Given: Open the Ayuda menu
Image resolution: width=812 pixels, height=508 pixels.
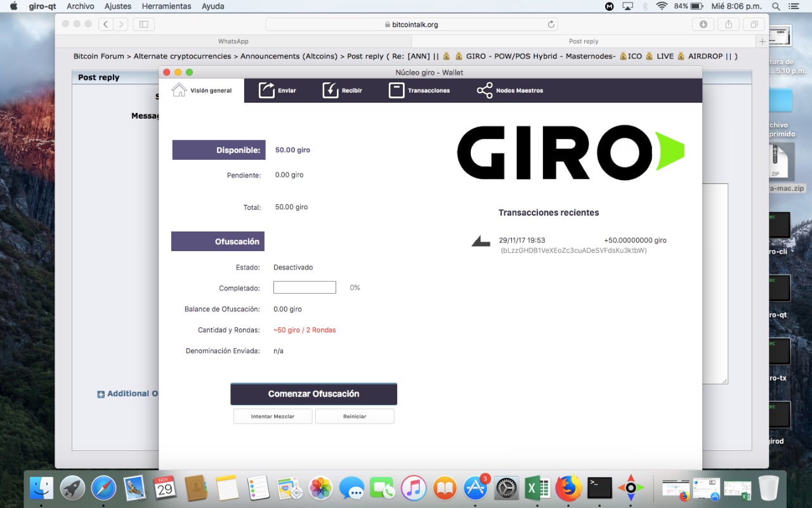Looking at the screenshot, I should 213,6.
